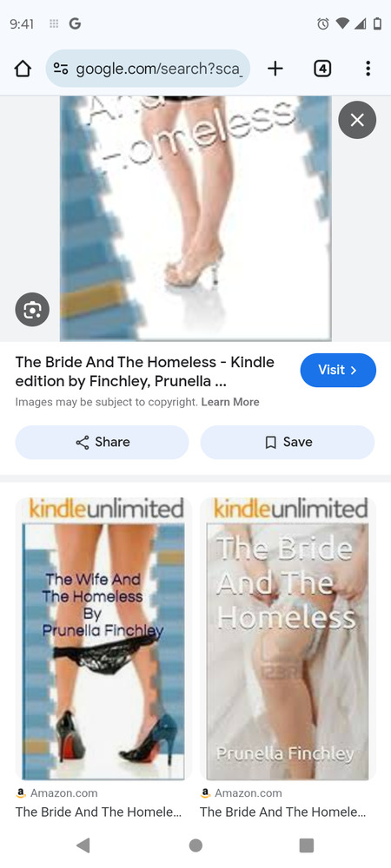Click the google.com/search address bar

point(148,69)
